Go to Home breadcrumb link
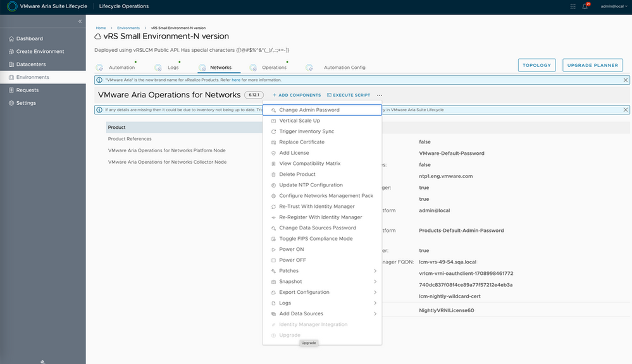Viewport: 632px width, 364px height. click(101, 28)
